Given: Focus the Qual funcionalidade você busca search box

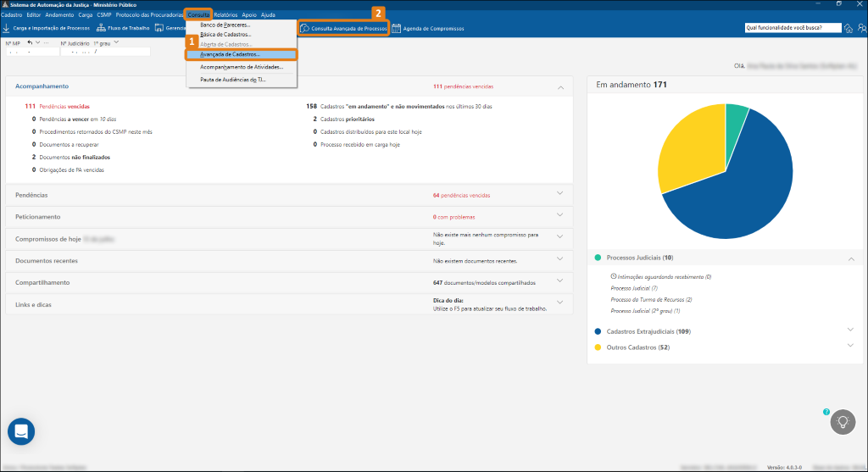Looking at the screenshot, I should pos(793,28).
